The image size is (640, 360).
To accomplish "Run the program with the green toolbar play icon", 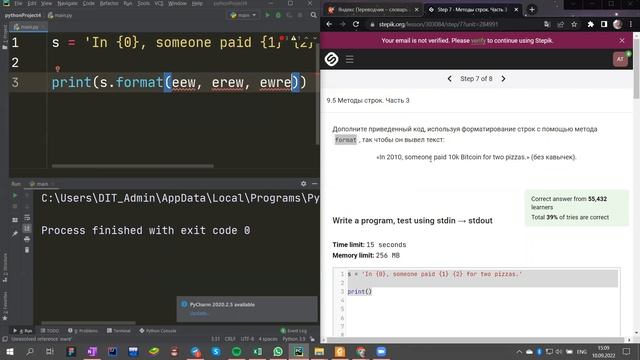I will (x=267, y=15).
